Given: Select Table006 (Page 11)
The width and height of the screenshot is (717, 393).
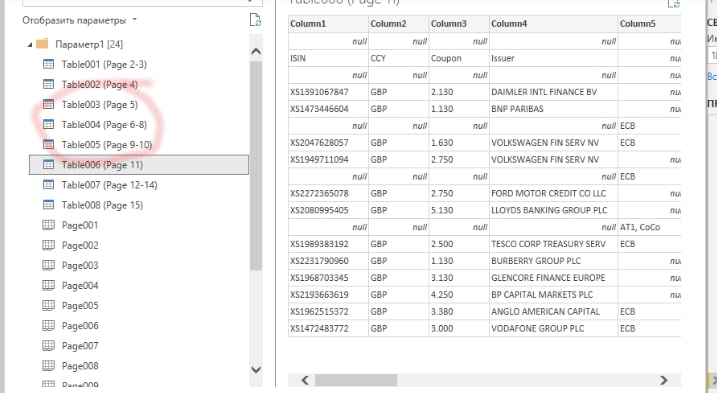Looking at the screenshot, I should tap(139, 165).
